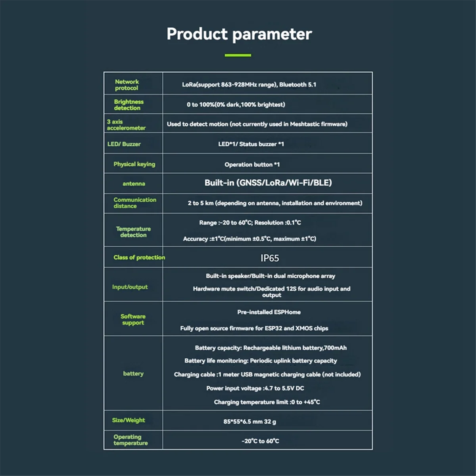Select the "Brightness detection" label

129,105
